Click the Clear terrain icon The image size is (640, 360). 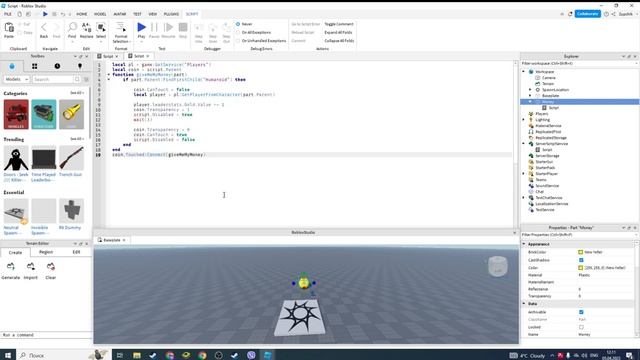pyautogui.click(x=51, y=267)
